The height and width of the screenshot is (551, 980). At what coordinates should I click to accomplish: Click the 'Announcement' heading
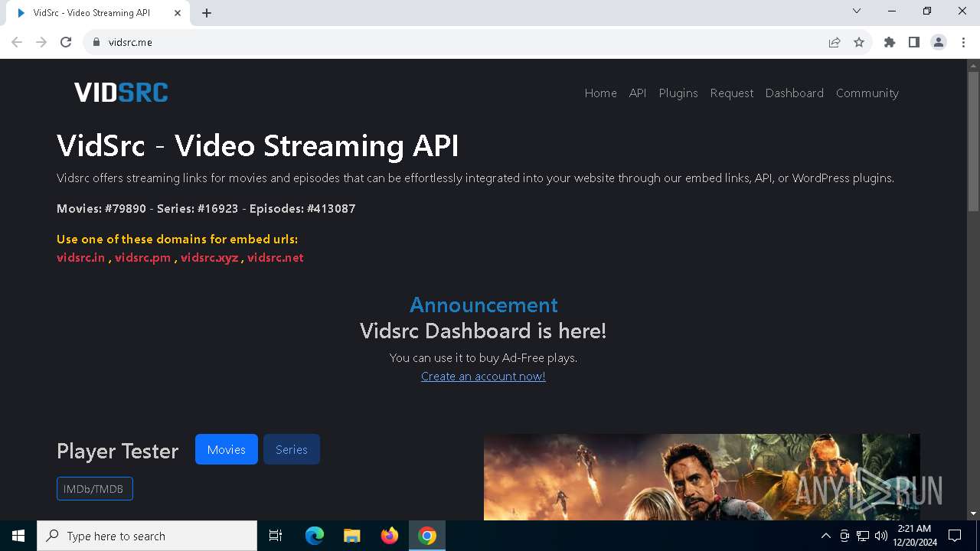point(483,305)
